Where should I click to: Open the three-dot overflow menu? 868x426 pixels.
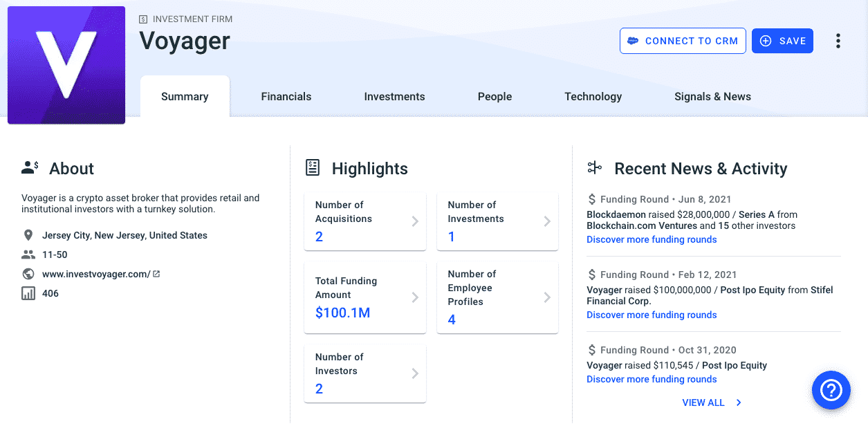point(838,40)
